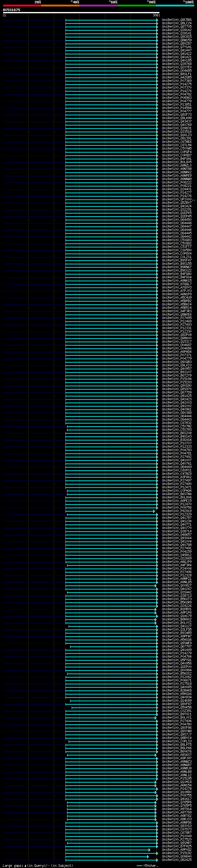Click hit label UniRef100_A9P0Q2
Screen dimensions: 197x868
177,850
